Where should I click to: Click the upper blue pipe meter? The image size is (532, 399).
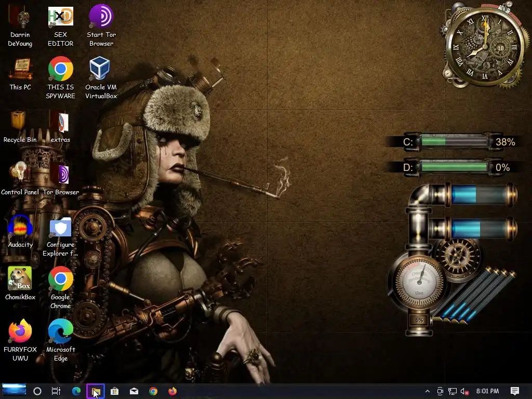pyautogui.click(x=481, y=195)
